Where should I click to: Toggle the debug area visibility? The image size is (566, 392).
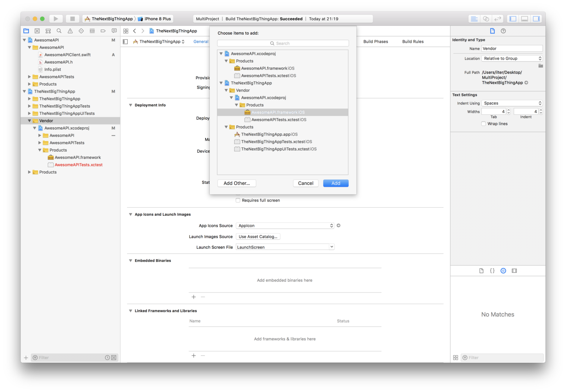(x=525, y=19)
